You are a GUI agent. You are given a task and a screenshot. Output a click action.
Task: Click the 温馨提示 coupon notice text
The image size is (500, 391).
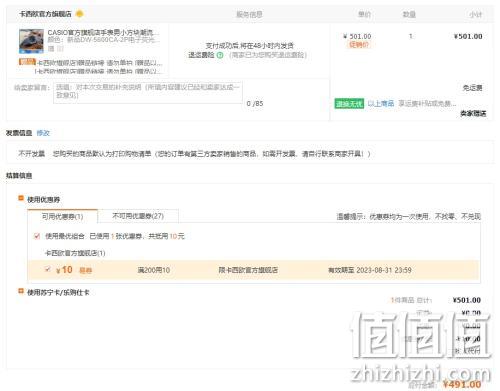click(408, 216)
